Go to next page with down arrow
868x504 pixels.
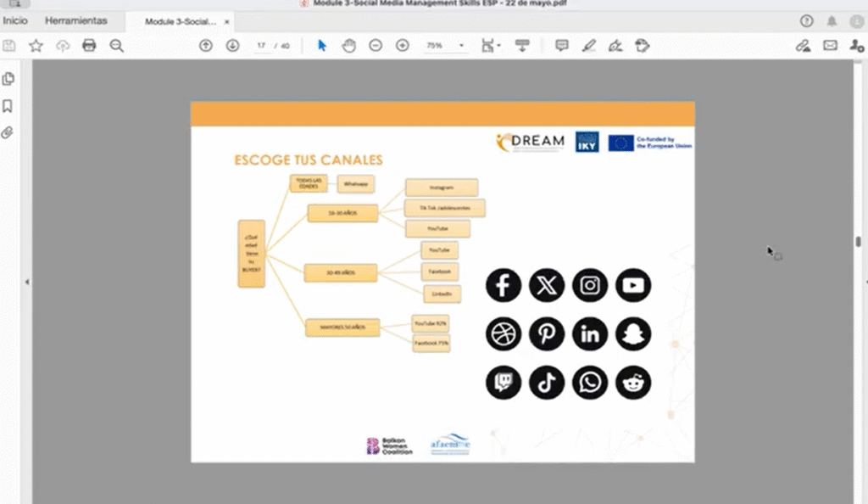[x=232, y=46]
